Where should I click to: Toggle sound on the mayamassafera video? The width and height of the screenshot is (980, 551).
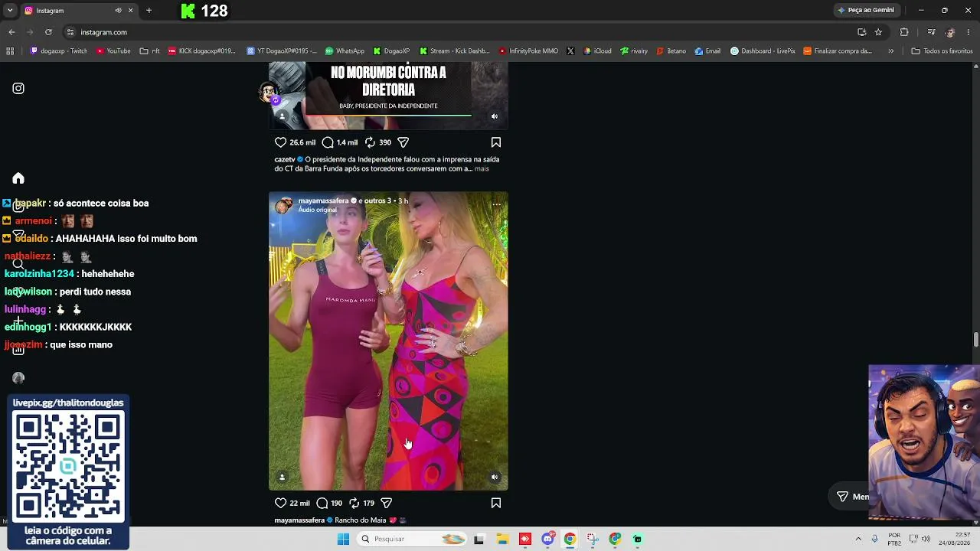point(495,478)
